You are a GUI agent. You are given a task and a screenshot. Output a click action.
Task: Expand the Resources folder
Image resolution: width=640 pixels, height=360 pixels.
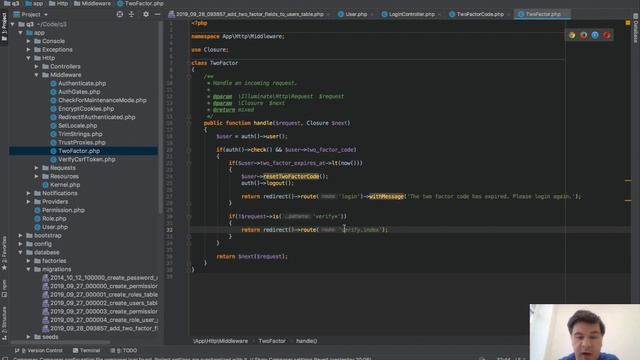point(37,176)
